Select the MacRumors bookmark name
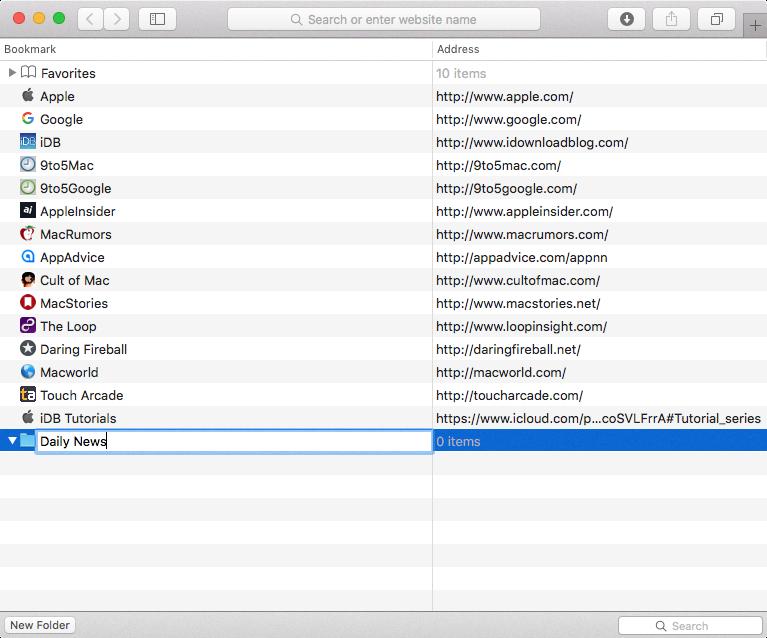Screen dimensions: 767x638 tap(76, 234)
